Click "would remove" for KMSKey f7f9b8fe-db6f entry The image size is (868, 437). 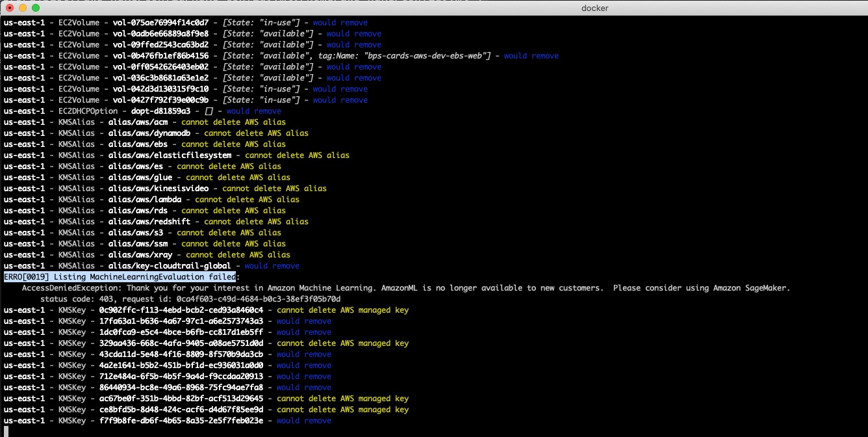pos(303,420)
